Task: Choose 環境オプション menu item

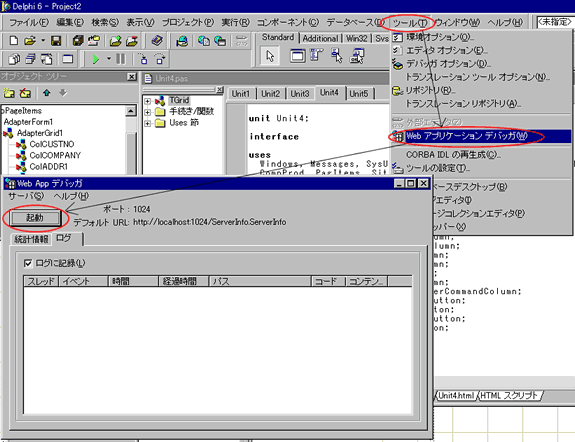Action: (481, 37)
